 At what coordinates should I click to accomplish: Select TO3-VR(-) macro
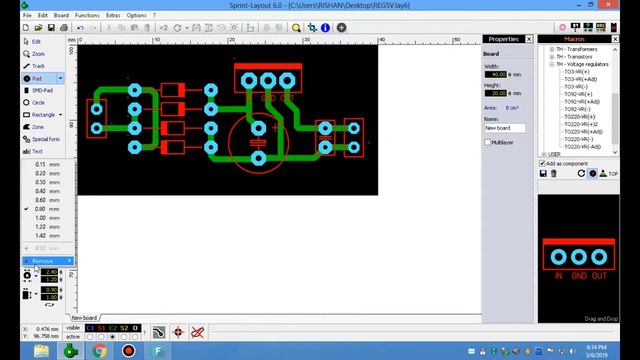point(576,87)
